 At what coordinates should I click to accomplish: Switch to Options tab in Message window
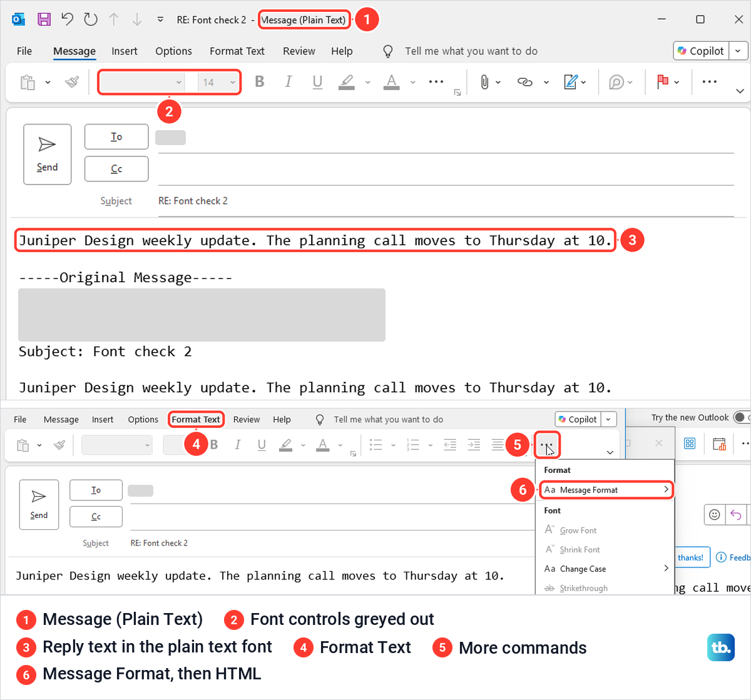point(173,51)
